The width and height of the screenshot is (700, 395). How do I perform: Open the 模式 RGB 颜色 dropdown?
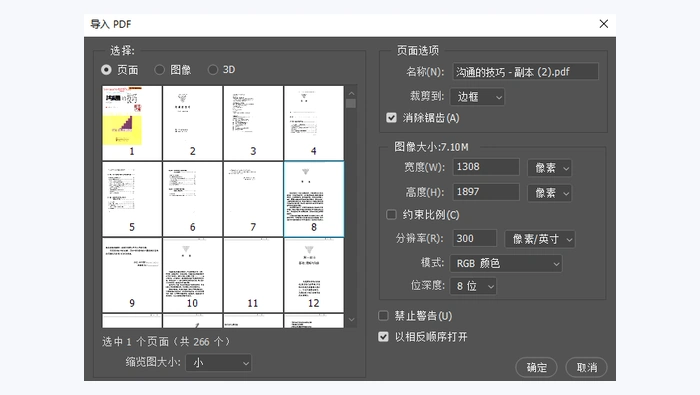tap(506, 263)
